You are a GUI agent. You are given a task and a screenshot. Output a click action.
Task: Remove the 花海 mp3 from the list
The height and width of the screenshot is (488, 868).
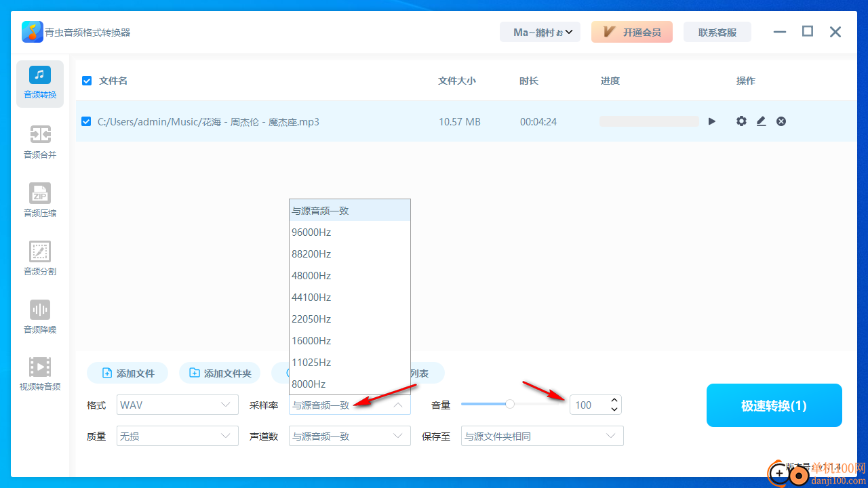(781, 121)
